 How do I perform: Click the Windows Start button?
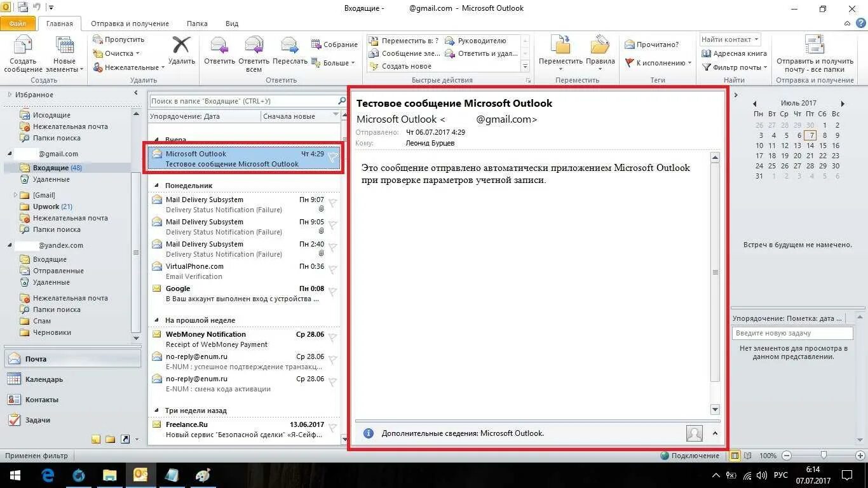click(x=15, y=475)
